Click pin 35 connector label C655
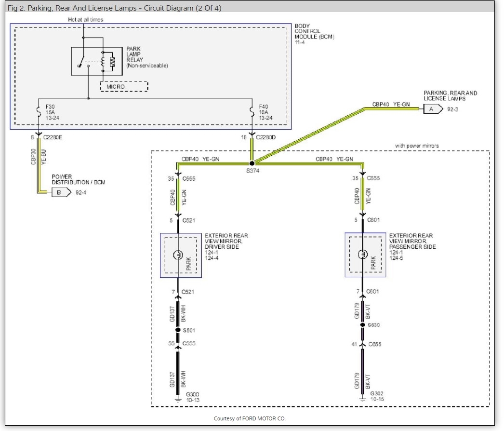 373,178
